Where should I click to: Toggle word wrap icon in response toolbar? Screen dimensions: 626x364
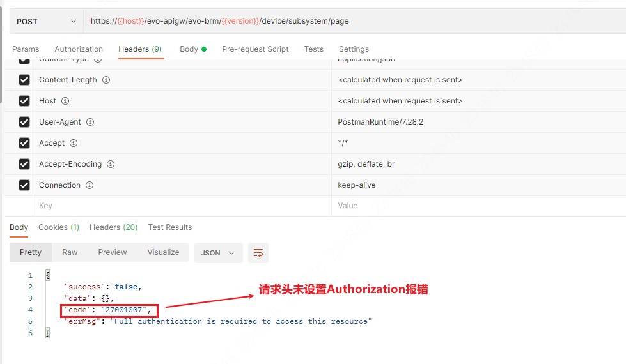258,253
